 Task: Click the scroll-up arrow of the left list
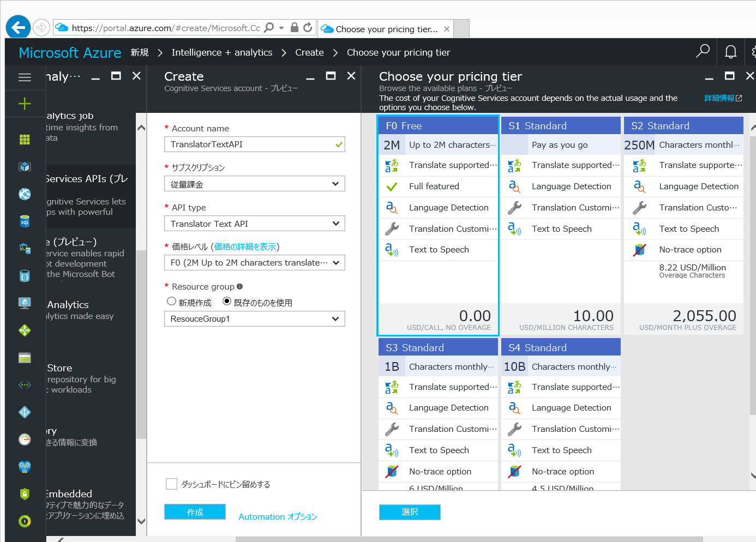(x=141, y=128)
